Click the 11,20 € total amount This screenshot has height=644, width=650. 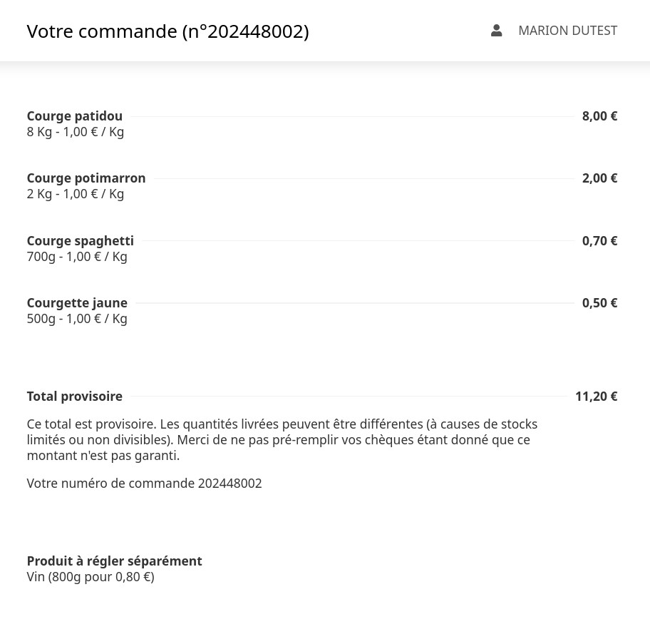[596, 396]
